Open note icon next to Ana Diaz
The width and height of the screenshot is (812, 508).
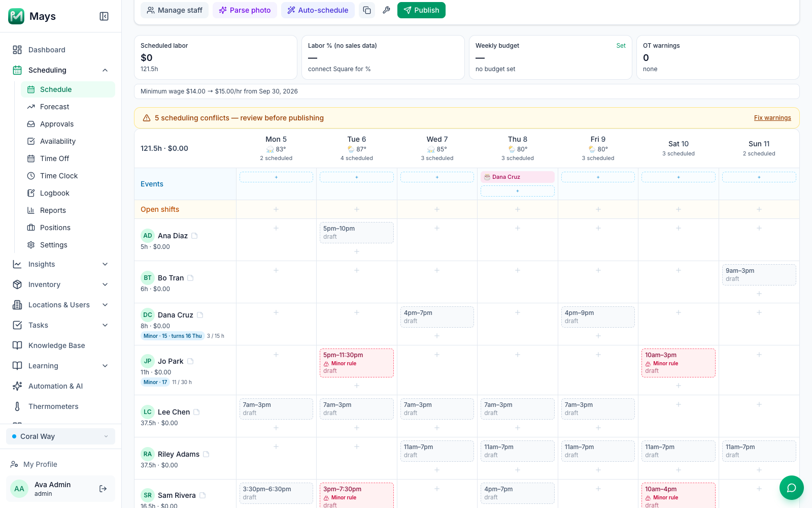[x=194, y=236]
